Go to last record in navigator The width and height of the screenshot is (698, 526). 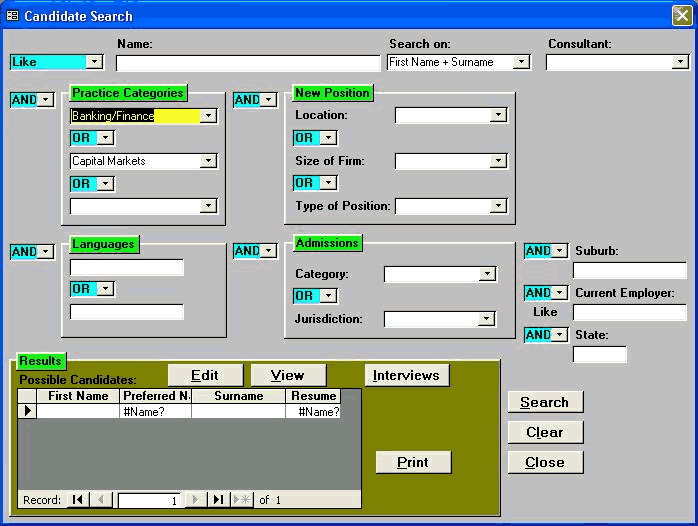tap(219, 500)
